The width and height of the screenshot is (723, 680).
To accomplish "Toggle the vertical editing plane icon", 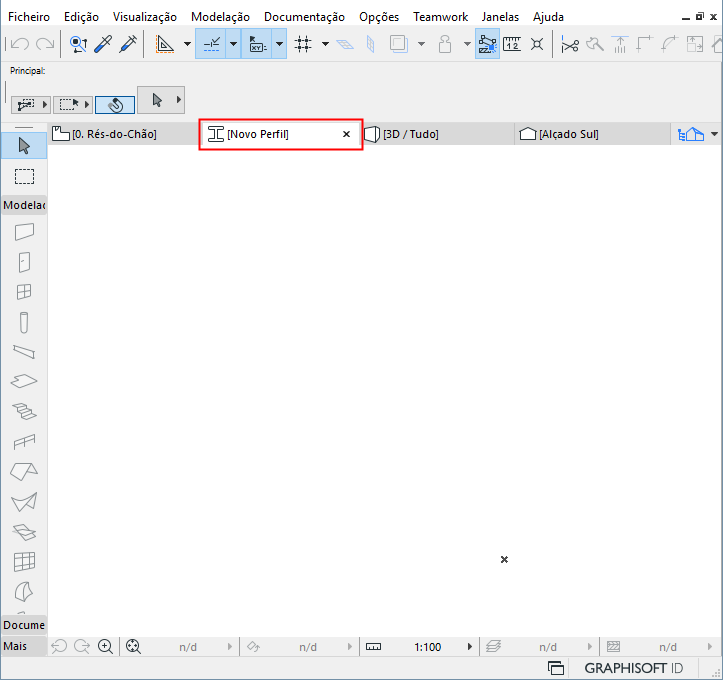I will (370, 44).
